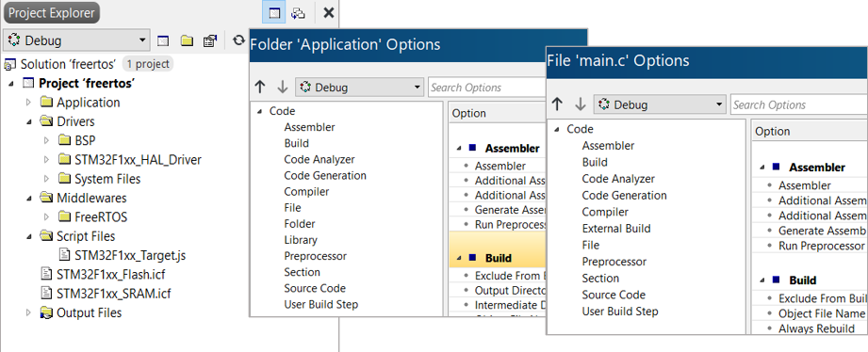
Task: Collapse the Script Files folder
Action: pyautogui.click(x=29, y=236)
